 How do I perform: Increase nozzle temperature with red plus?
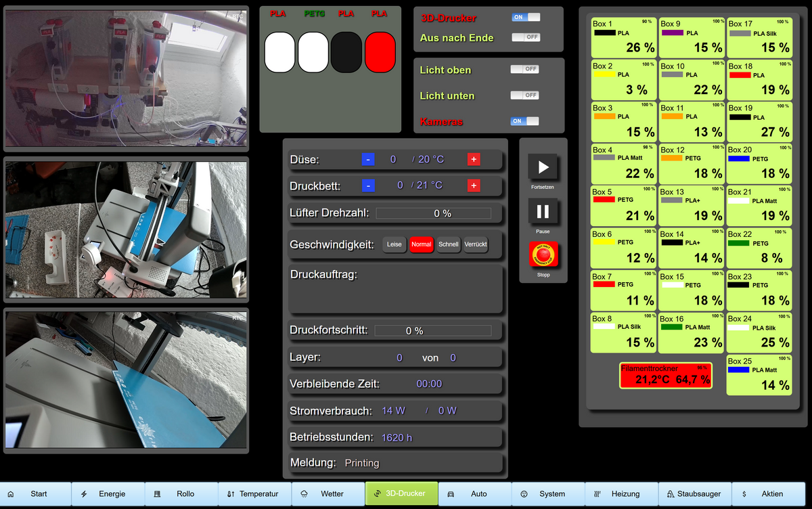[x=474, y=160]
